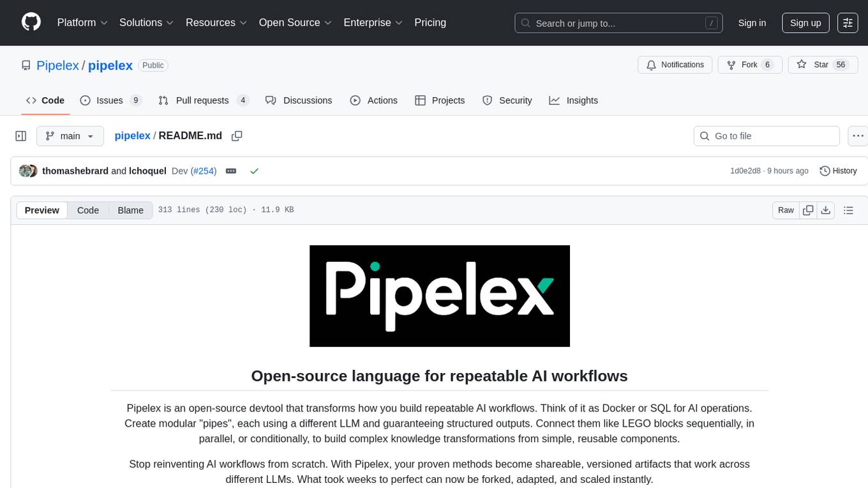The height and width of the screenshot is (488, 868).
Task: Open the pipelex repository name link
Action: (x=110, y=65)
